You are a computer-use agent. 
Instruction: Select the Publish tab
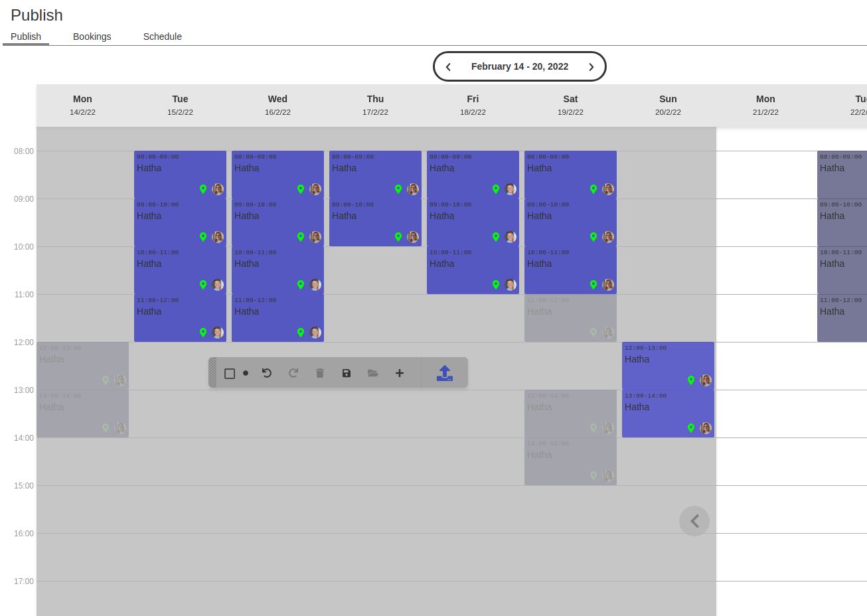pos(26,37)
